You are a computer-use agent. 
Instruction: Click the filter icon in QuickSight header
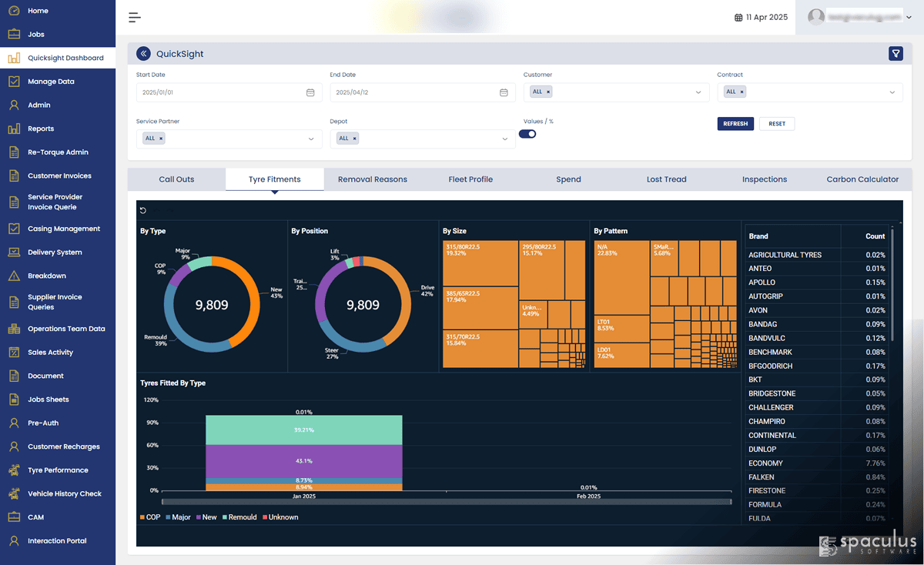coord(896,53)
